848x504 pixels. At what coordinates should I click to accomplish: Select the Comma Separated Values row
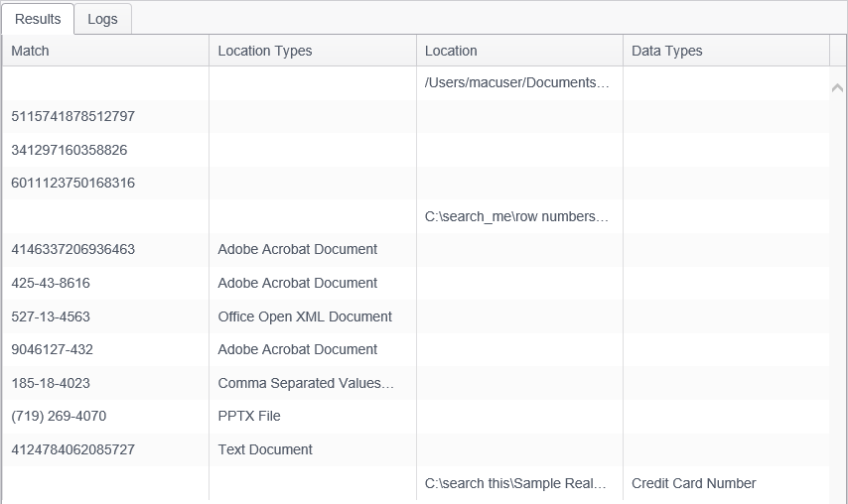point(306,383)
